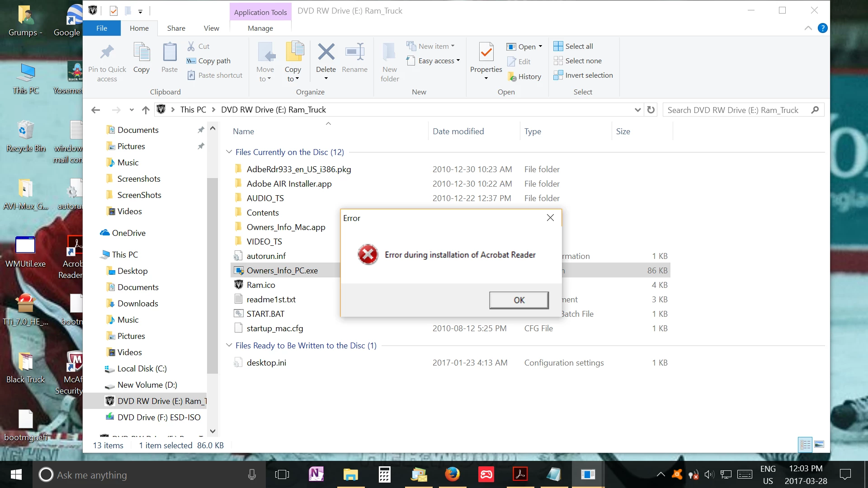This screenshot has height=488, width=868.
Task: Open Firefox from the taskbar
Action: click(x=452, y=474)
